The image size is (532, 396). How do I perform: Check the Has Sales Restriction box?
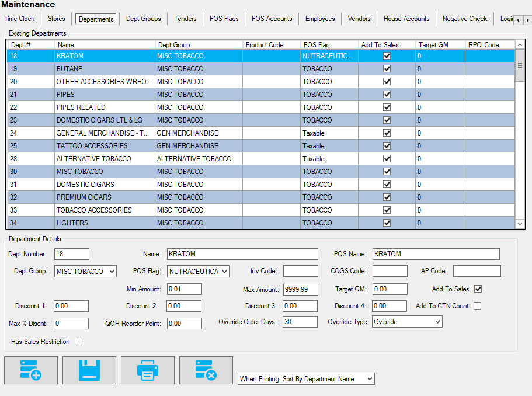(78, 341)
